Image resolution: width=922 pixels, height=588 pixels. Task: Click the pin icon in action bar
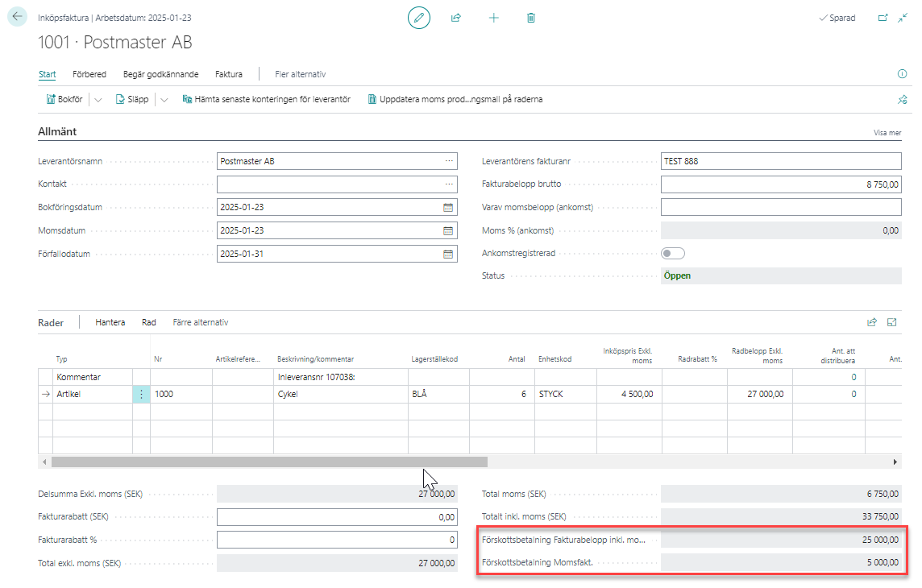902,100
